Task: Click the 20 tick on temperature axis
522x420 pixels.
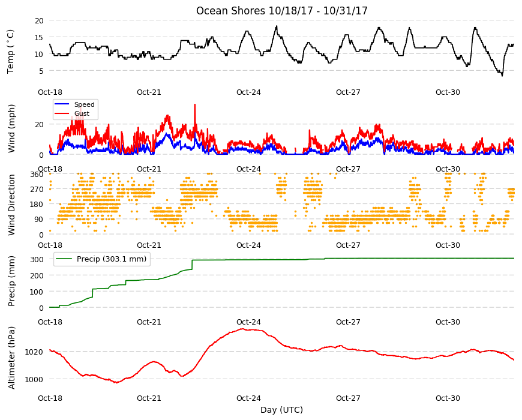Action: click(39, 20)
